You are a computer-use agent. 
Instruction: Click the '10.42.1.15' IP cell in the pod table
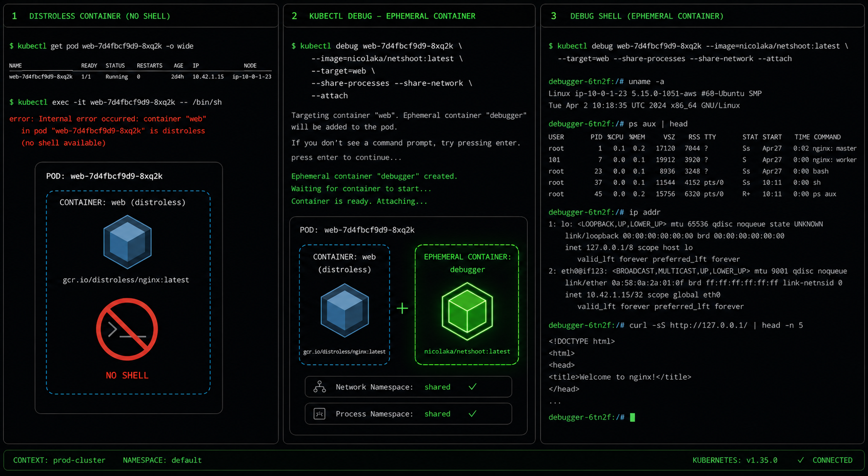[x=208, y=77]
